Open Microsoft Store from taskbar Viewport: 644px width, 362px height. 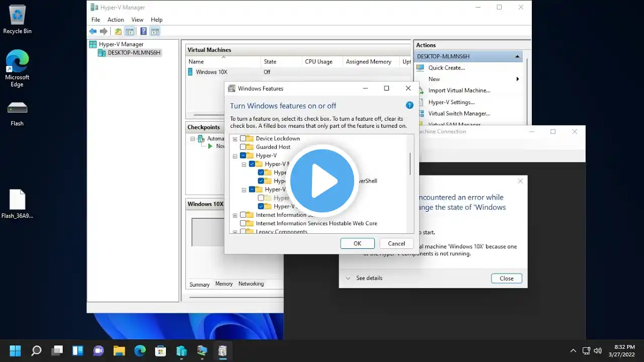[x=160, y=350]
